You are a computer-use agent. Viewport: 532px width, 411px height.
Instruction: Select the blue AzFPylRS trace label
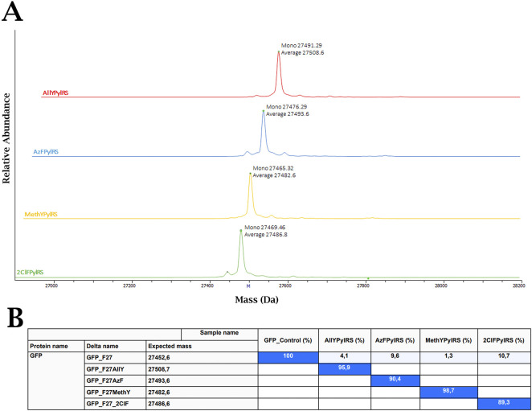click(46, 152)
